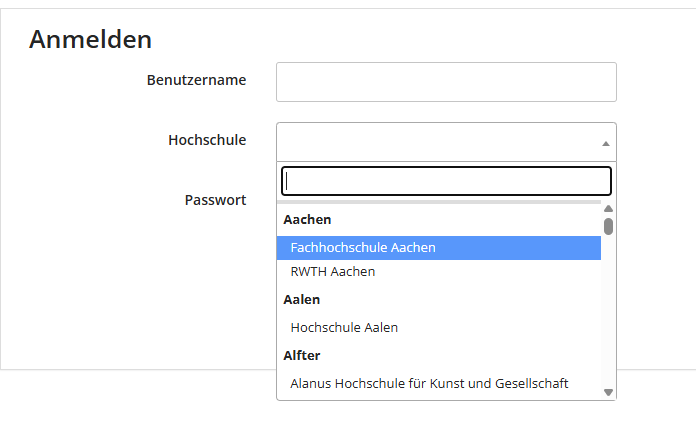This screenshot has width=696, height=429.
Task: Click the Passwort label
Action: click(215, 200)
